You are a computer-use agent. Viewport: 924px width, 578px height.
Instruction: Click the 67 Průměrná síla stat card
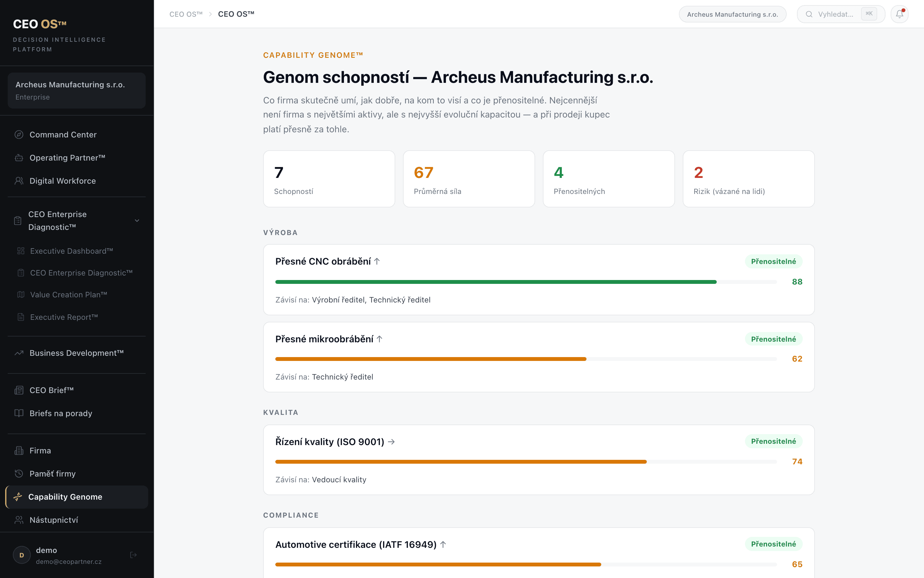469,179
